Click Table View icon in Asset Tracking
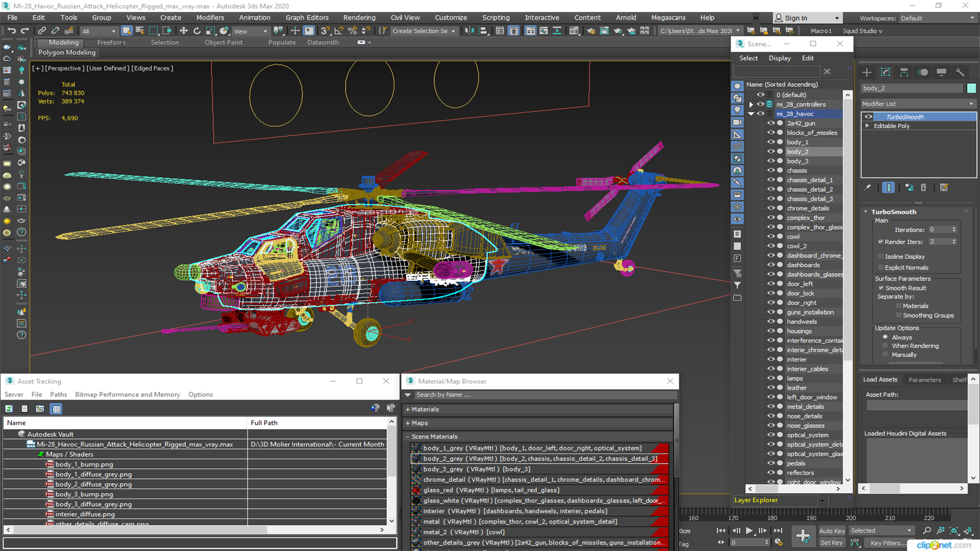 (x=57, y=409)
